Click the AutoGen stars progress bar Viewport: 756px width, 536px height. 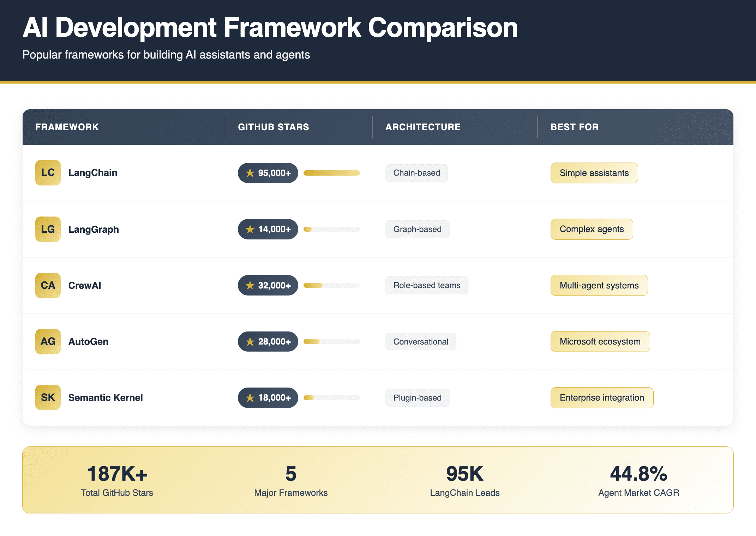tap(332, 341)
